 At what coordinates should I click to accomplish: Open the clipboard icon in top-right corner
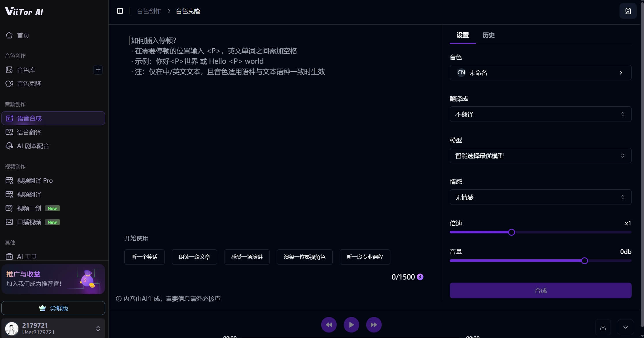pyautogui.click(x=628, y=11)
